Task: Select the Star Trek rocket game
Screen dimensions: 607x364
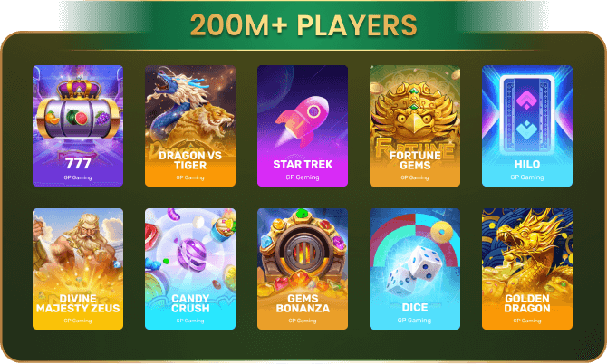Action: point(303,126)
